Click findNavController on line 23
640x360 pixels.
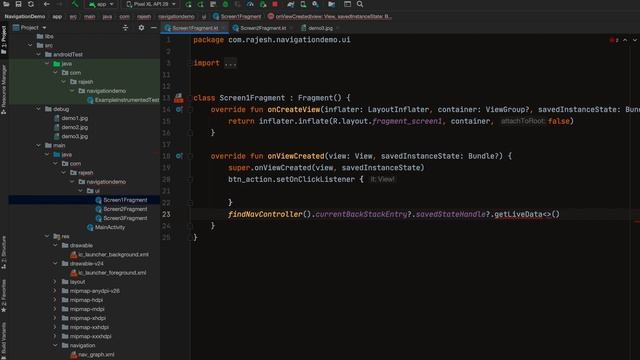(265, 214)
